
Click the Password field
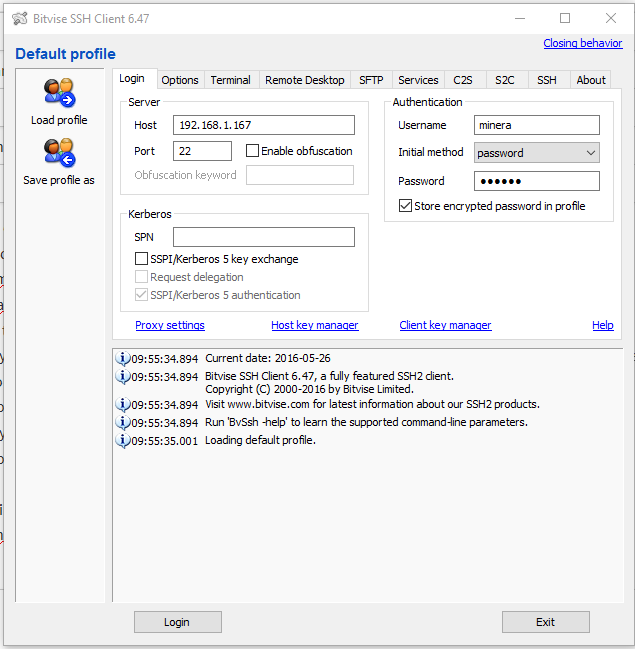[x=536, y=181]
